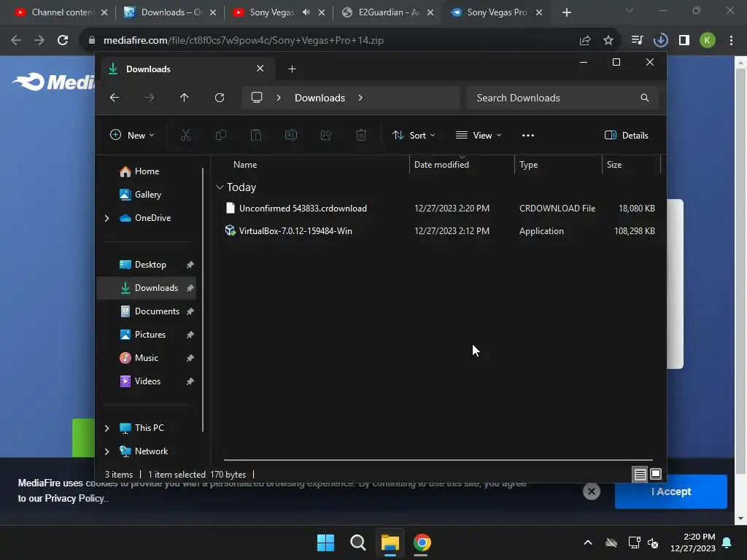Click the Cut scissors icon in Explorer toolbar
747x560 pixels.
pos(186,135)
